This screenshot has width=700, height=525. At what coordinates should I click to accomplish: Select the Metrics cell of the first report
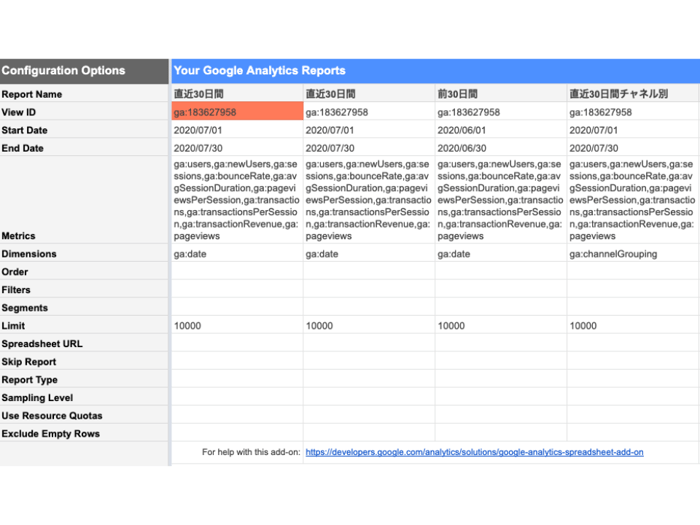[x=237, y=200]
